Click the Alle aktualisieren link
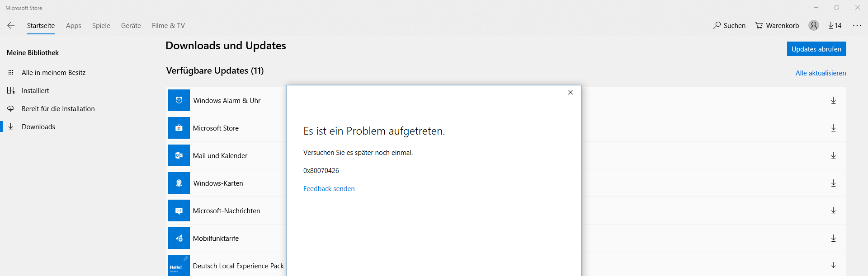This screenshot has width=868, height=276. [821, 73]
